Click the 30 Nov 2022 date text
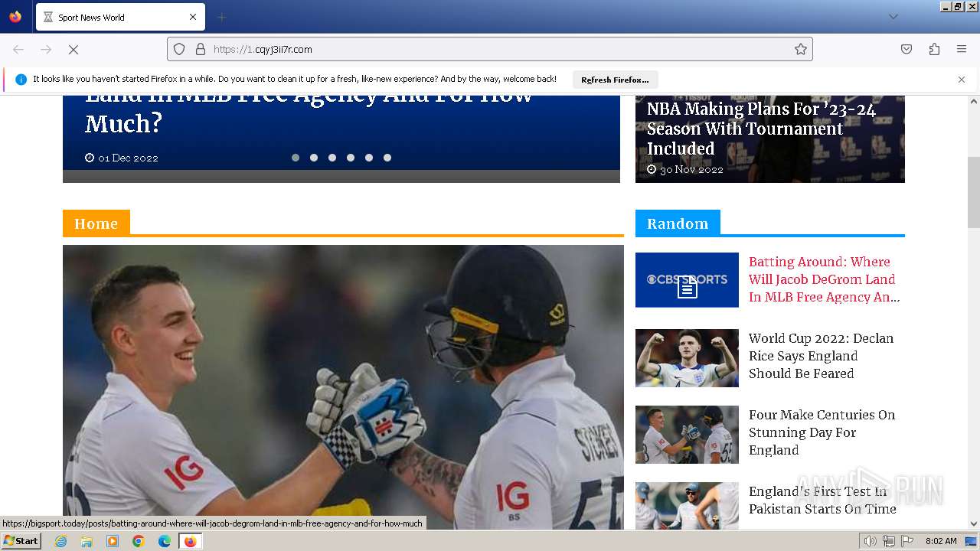Viewport: 980px width, 551px height. coord(691,169)
